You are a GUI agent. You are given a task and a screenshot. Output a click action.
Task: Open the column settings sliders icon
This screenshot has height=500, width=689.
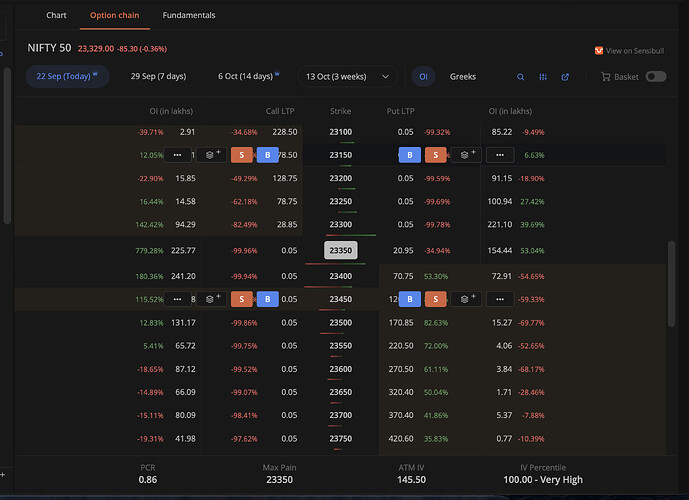[543, 77]
